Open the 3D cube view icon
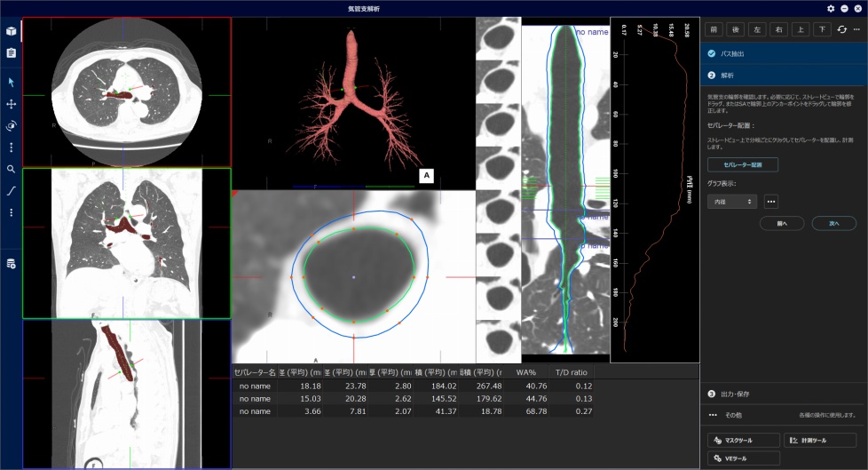The width and height of the screenshot is (868, 470). (x=12, y=31)
